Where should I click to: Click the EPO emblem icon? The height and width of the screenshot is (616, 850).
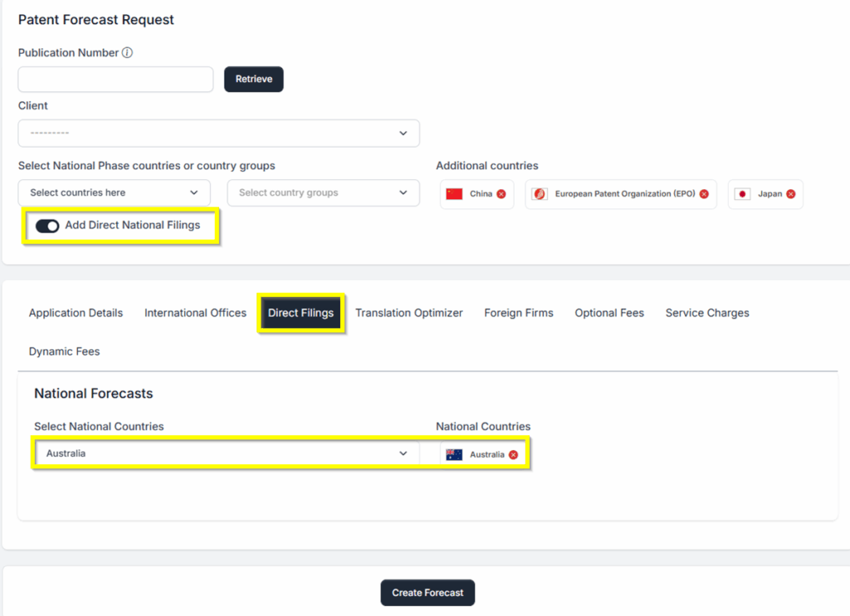coord(539,193)
